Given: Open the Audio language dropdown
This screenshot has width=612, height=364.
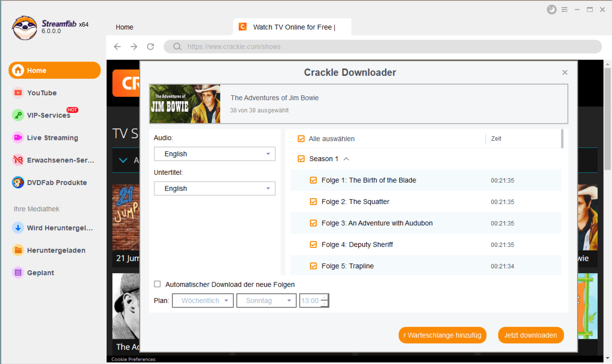Looking at the screenshot, I should (x=215, y=154).
